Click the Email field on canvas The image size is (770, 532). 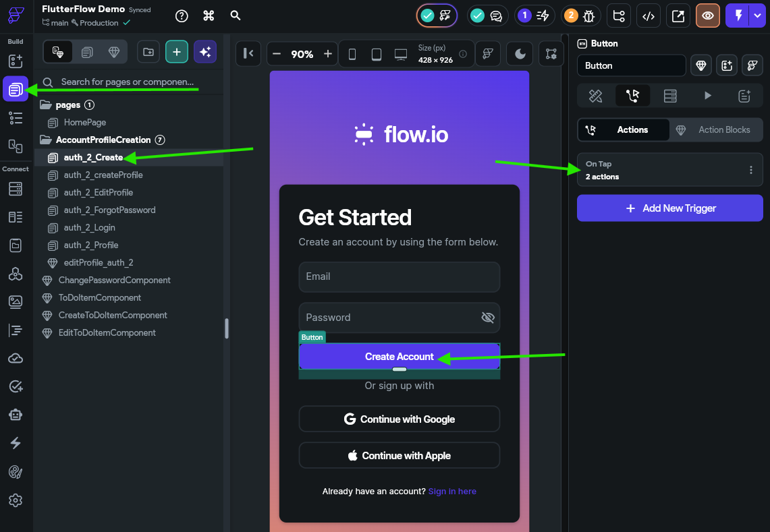[x=400, y=277]
